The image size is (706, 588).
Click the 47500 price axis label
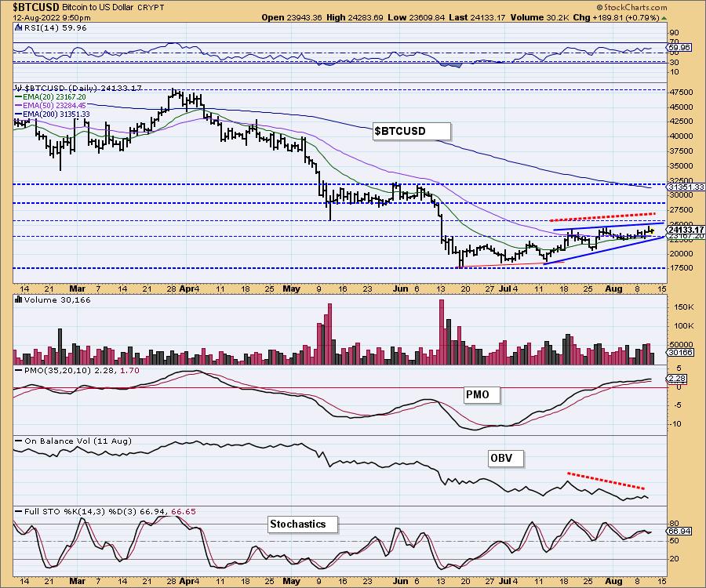pyautogui.click(x=682, y=93)
